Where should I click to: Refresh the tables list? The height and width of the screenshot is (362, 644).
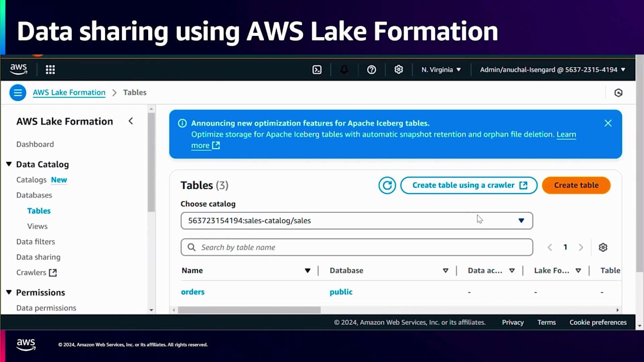(x=387, y=185)
